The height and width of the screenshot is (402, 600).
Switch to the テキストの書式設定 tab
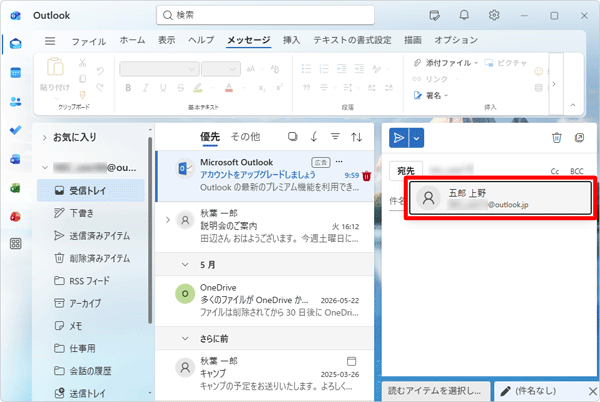[352, 40]
